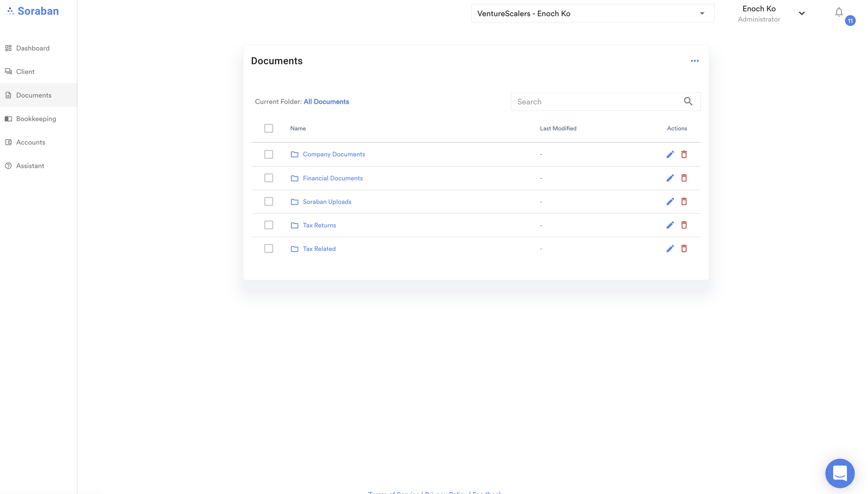
Task: Click the Documents file icon in sidebar
Action: pyautogui.click(x=8, y=95)
